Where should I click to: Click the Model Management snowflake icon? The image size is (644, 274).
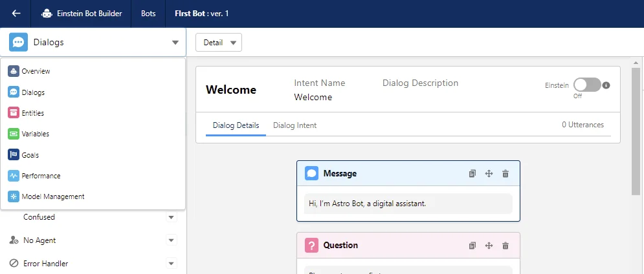14,196
